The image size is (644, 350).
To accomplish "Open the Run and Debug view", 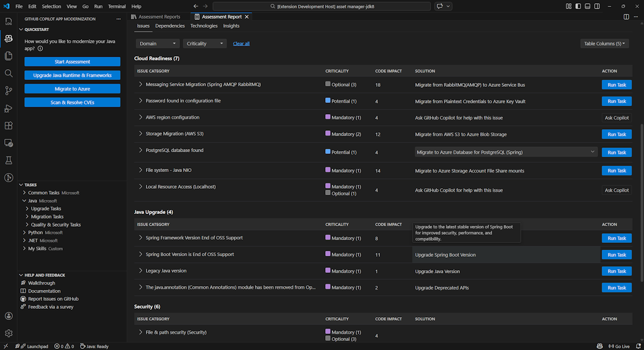I will [x=9, y=108].
